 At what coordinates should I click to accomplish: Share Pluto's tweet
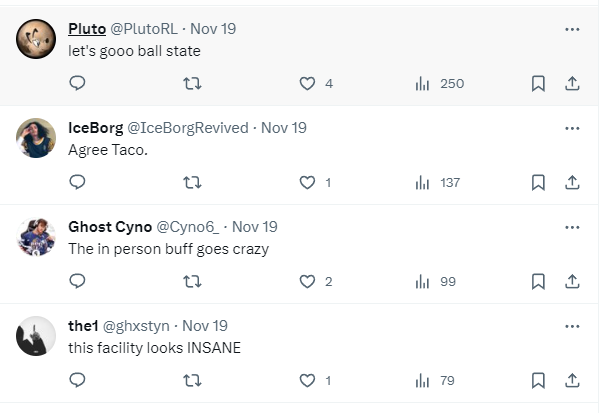coord(573,83)
